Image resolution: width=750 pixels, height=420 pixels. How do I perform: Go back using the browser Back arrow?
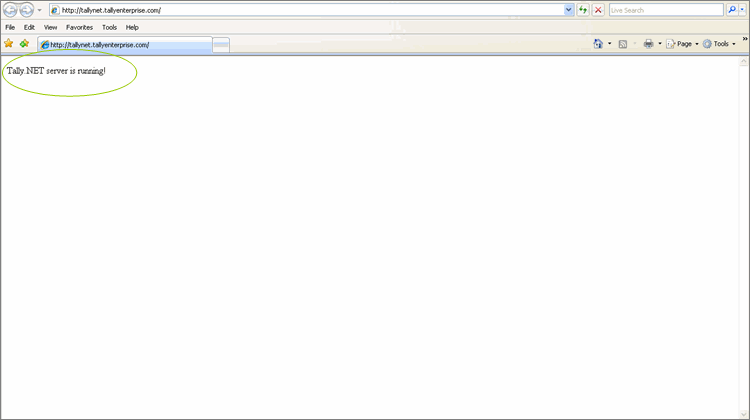click(x=10, y=10)
